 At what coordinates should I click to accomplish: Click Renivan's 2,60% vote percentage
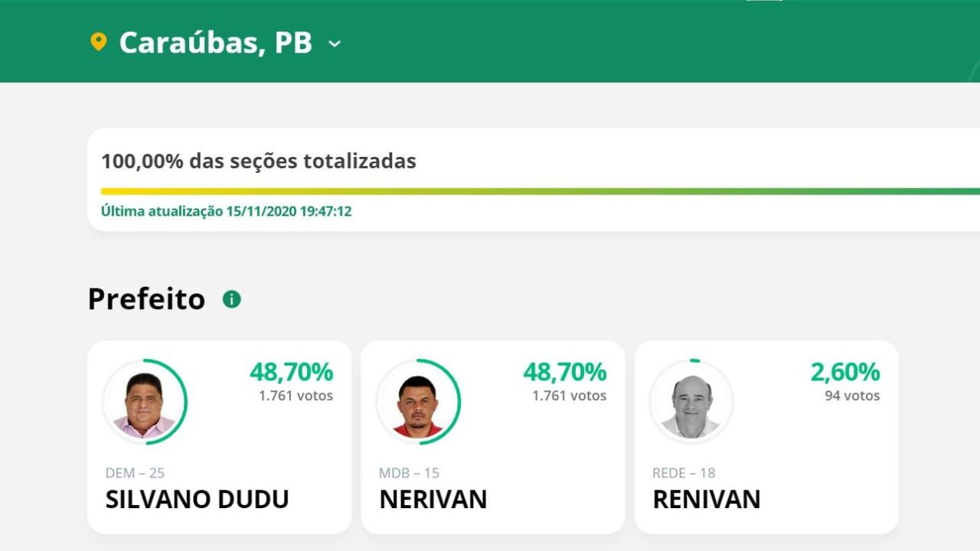point(844,373)
